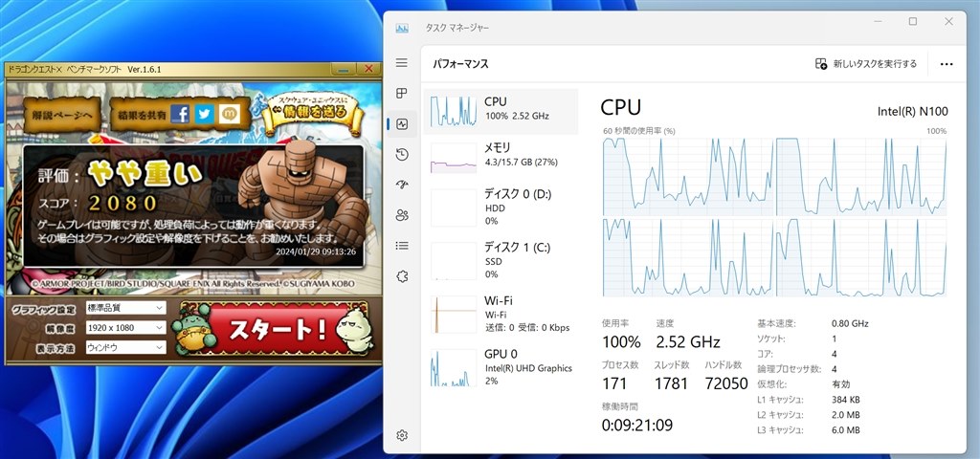
Task: Open グラフィック設定 dropdown showing 標準品質
Action: pos(125,307)
